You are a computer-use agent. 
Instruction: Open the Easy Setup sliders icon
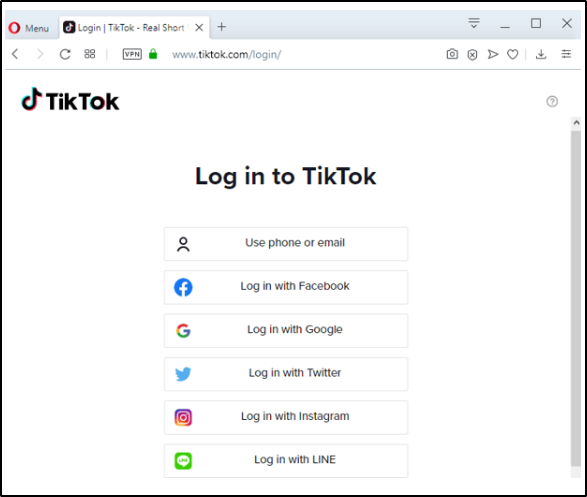point(566,54)
